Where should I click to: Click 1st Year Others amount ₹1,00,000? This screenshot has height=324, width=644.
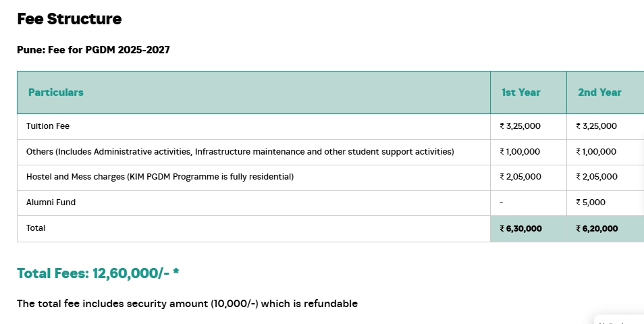click(520, 152)
